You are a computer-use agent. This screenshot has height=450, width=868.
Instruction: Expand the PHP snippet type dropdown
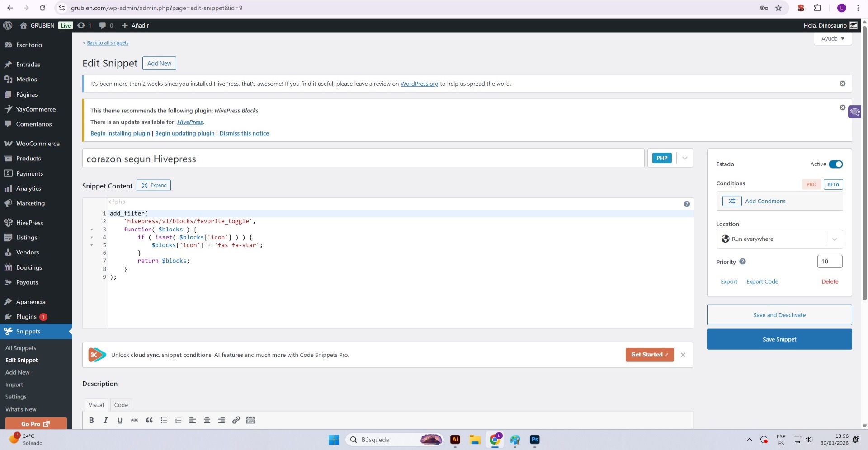(684, 158)
